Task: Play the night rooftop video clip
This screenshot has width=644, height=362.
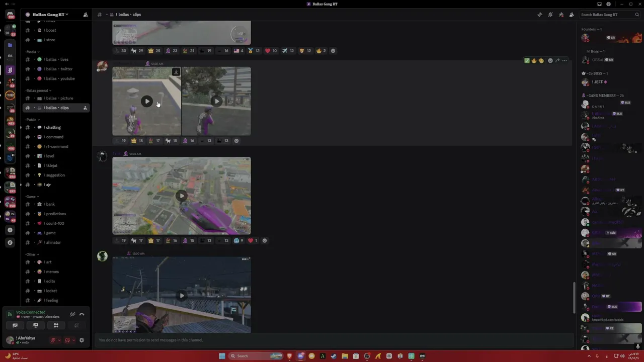Action: click(182, 295)
